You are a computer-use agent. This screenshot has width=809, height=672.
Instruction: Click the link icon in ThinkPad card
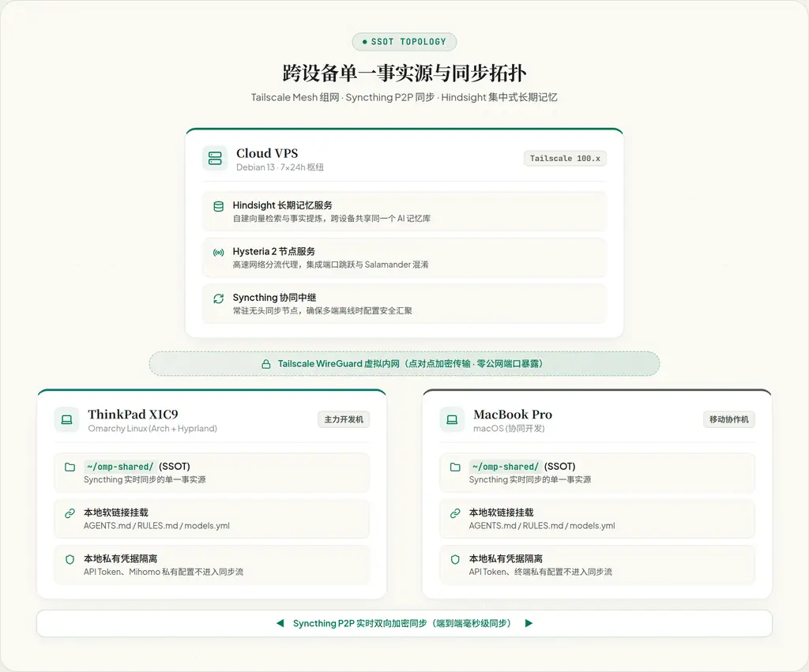[x=70, y=513]
